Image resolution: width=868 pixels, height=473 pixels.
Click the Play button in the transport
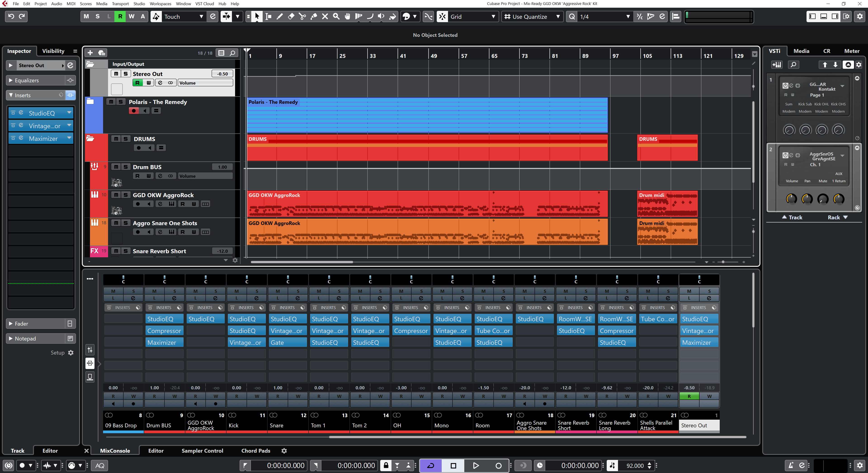pyautogui.click(x=475, y=466)
